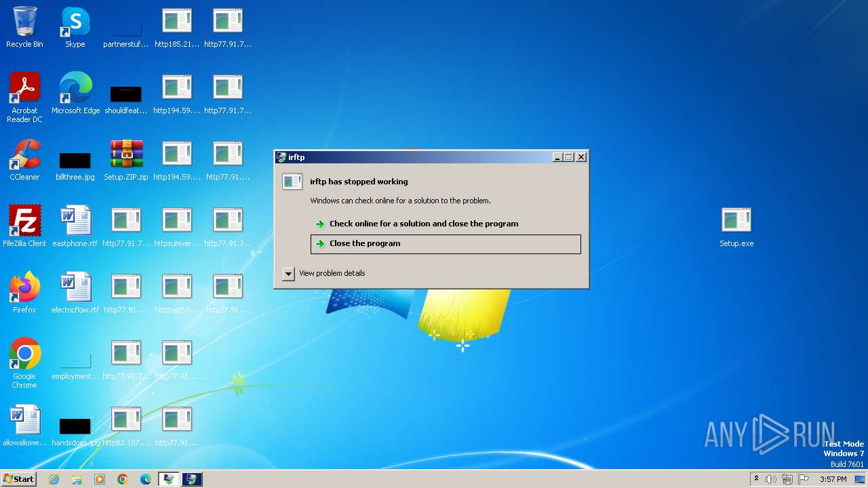The width and height of the screenshot is (868, 488).
Task: Close the irftp error dialog window
Action: click(581, 157)
